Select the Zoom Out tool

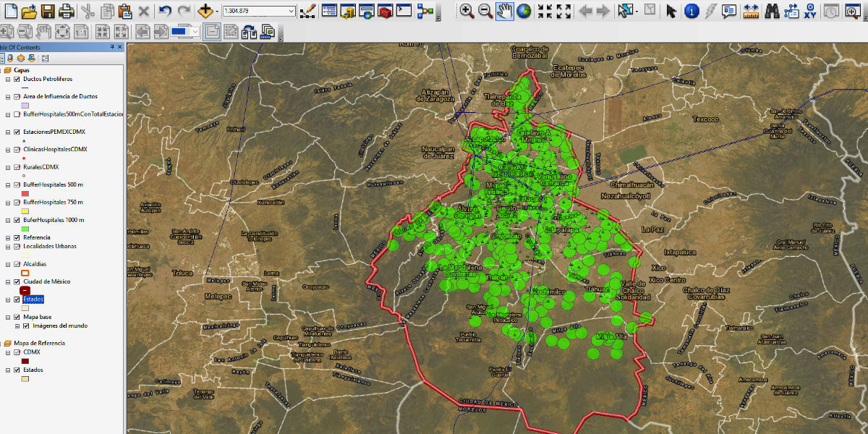(x=486, y=11)
